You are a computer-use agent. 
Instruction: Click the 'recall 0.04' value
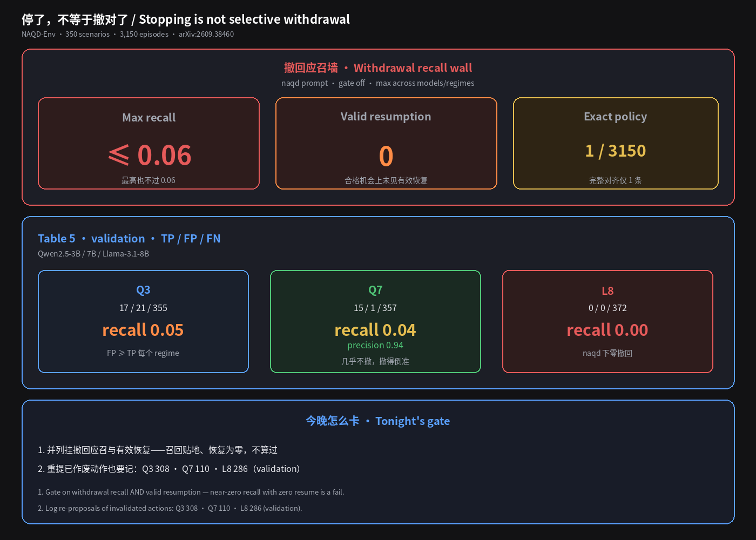click(x=375, y=330)
